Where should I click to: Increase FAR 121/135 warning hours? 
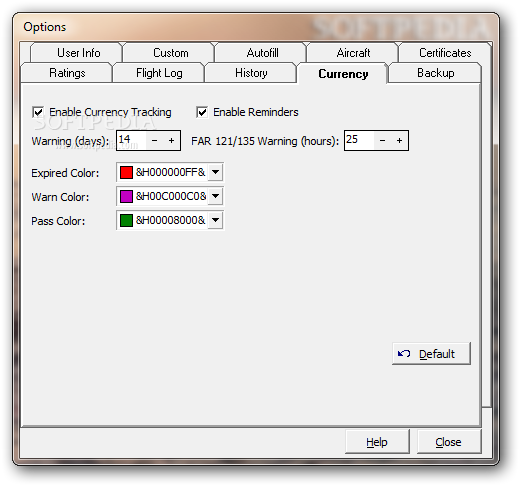(399, 141)
